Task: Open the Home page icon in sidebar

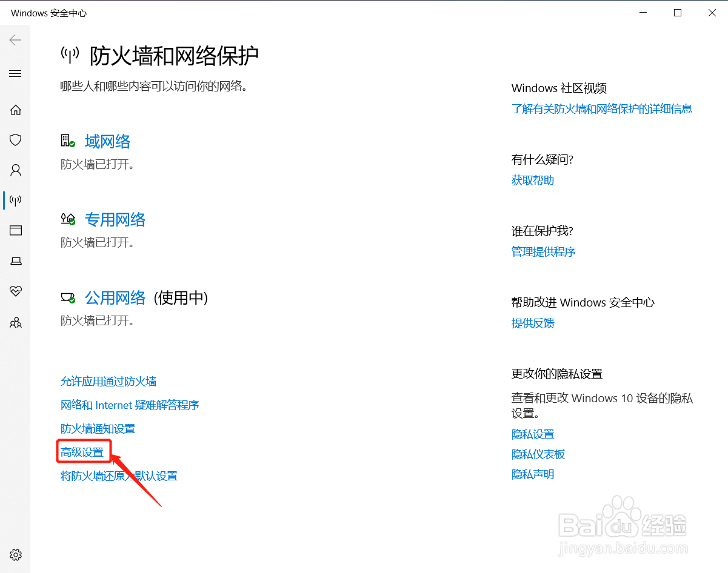Action: tap(16, 110)
